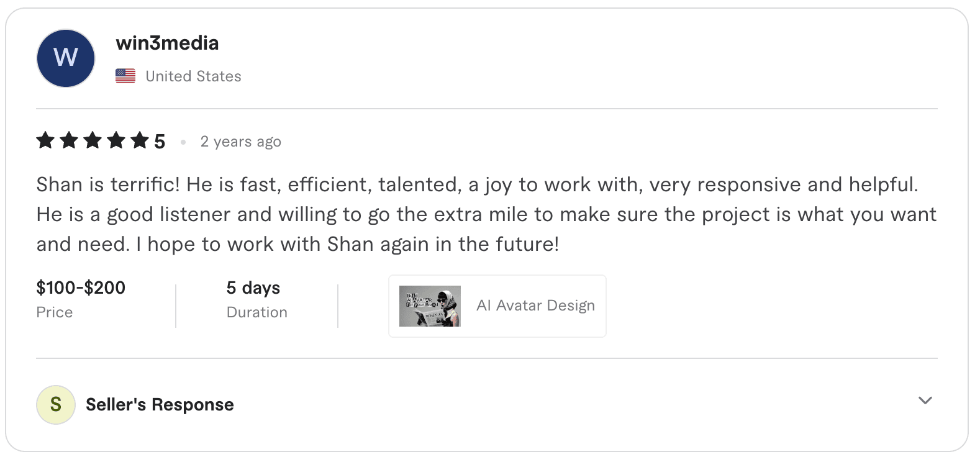This screenshot has height=462, width=980.
Task: Select the second rating star
Action: [68, 141]
